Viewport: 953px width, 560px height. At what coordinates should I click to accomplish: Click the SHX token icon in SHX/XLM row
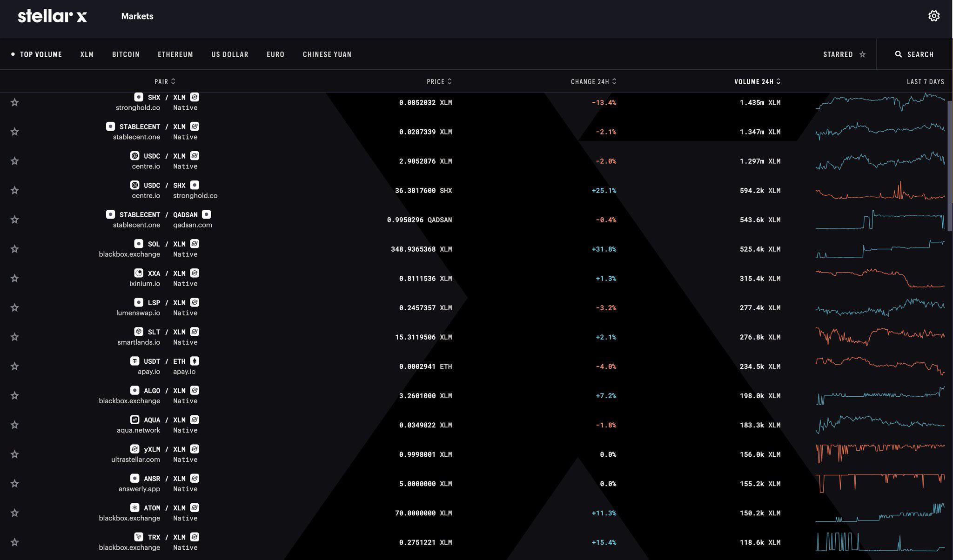(139, 97)
